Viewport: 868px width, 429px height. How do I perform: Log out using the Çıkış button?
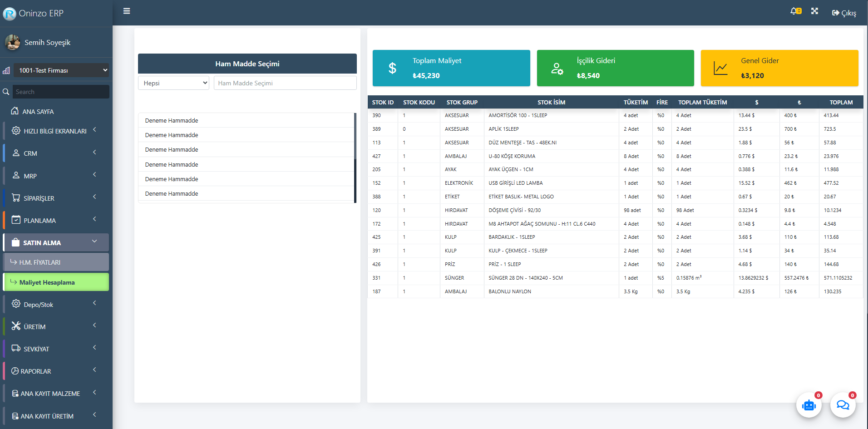tap(844, 13)
